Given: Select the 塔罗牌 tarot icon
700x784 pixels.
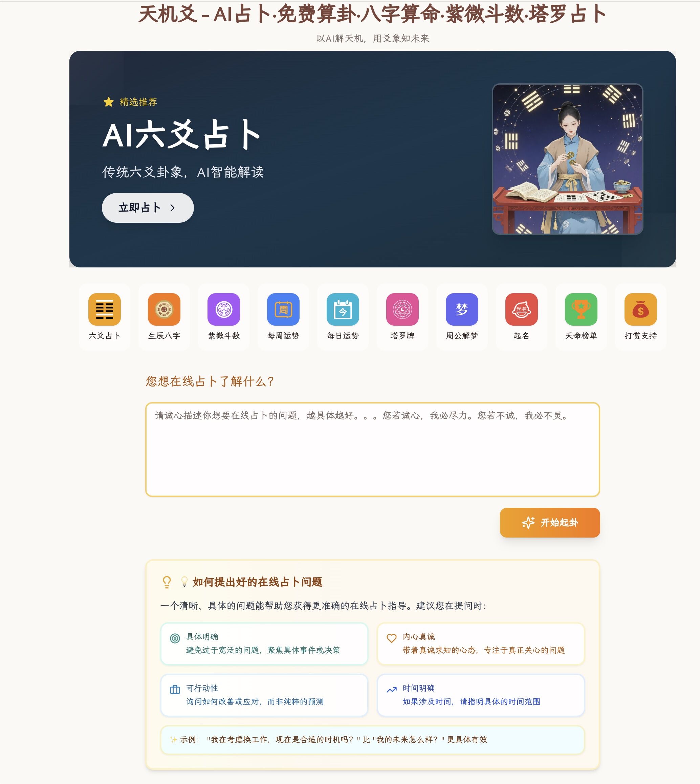Looking at the screenshot, I should (x=402, y=309).
